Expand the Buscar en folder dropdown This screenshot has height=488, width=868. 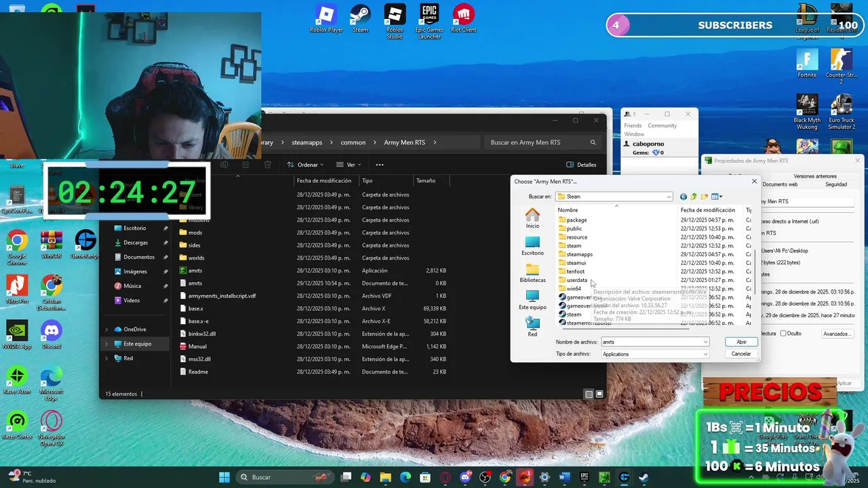[669, 197]
